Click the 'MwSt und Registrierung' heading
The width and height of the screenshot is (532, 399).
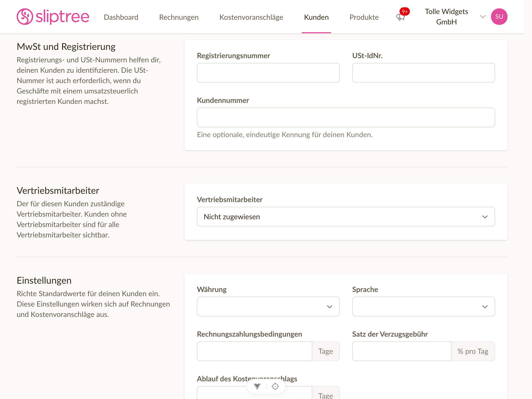tap(66, 47)
